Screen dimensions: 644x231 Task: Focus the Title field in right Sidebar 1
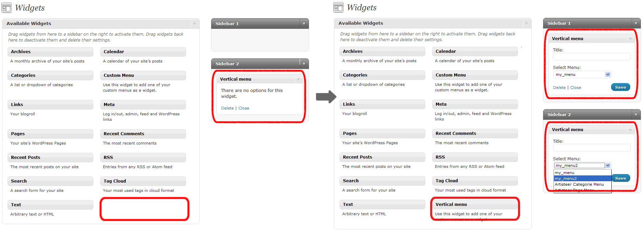click(x=591, y=57)
